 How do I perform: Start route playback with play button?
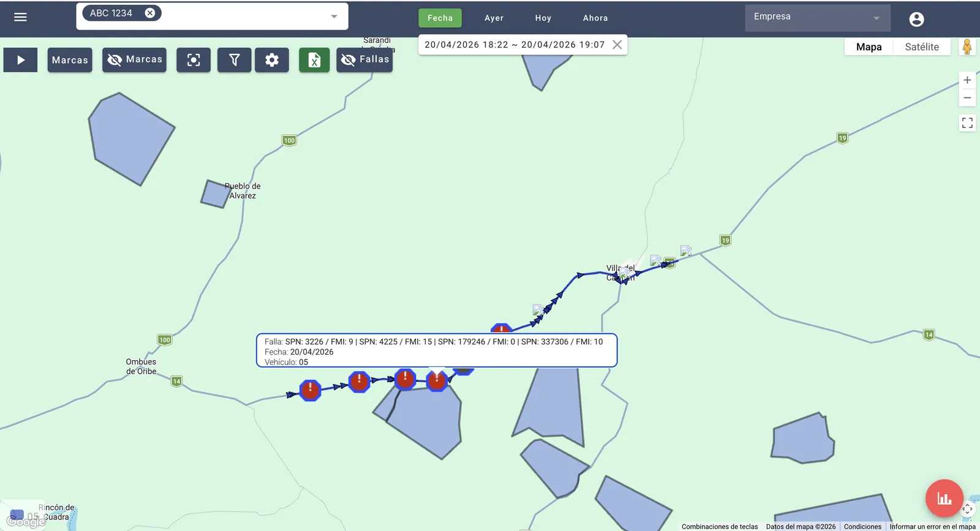pos(21,60)
